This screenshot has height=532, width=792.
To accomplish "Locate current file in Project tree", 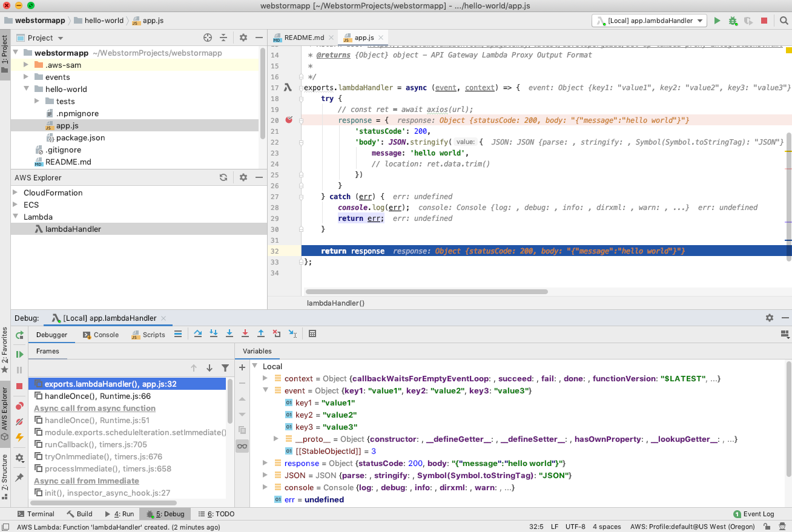I will click(x=208, y=38).
